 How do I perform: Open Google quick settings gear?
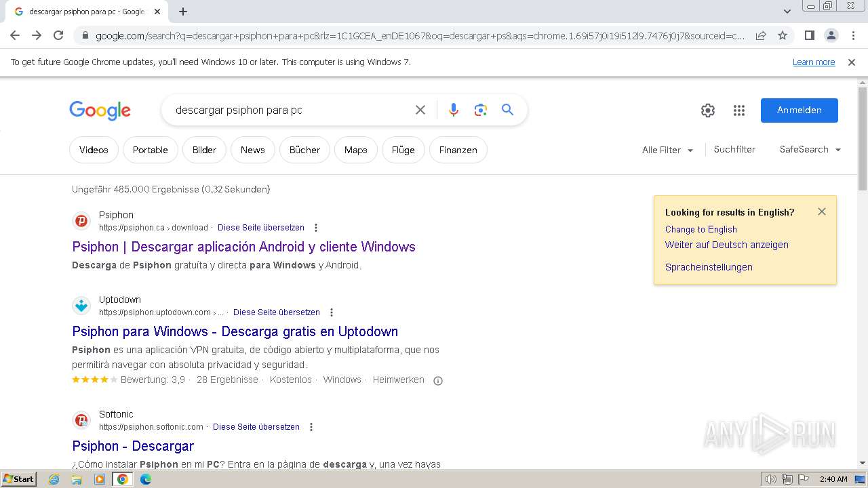click(x=708, y=110)
